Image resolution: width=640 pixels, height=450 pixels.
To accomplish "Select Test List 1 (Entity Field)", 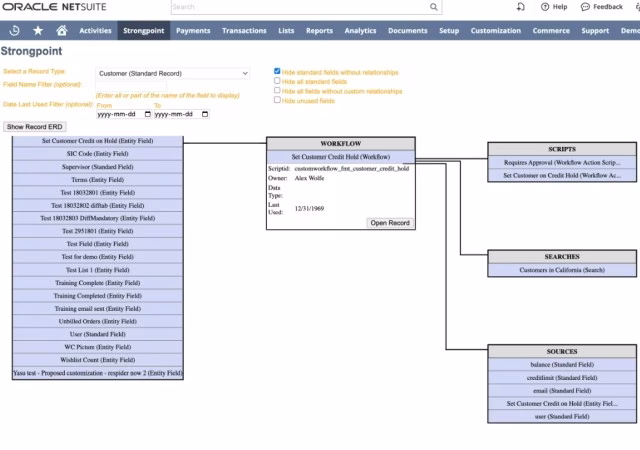I will pyautogui.click(x=98, y=270).
